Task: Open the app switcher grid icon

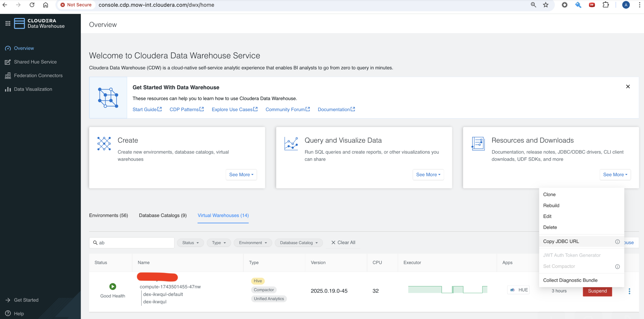Action: [x=7, y=23]
